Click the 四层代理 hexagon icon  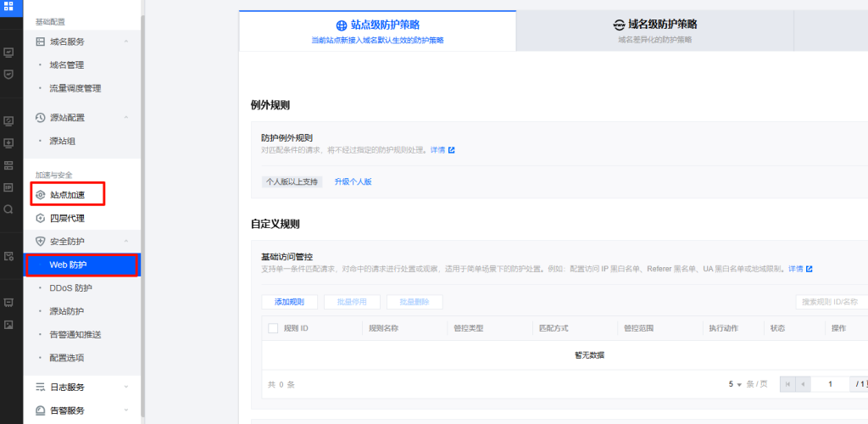tap(40, 218)
